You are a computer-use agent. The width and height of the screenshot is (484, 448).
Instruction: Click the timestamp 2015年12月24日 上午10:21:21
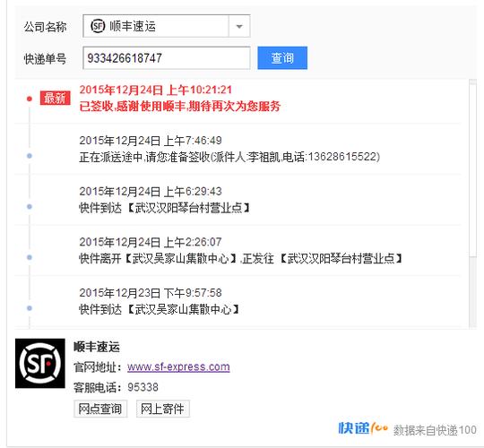[x=156, y=90]
